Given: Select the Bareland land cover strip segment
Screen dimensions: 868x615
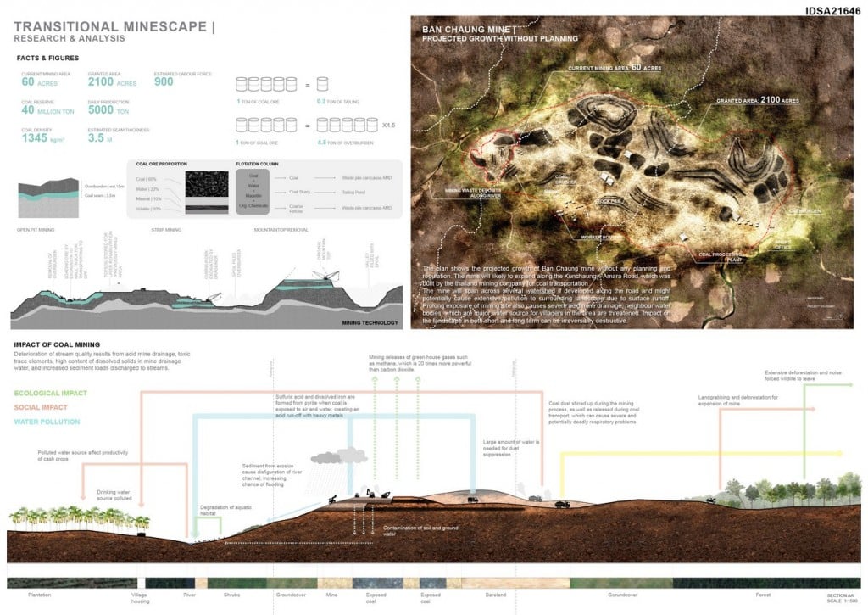Looking at the screenshot, I should coord(516,583).
